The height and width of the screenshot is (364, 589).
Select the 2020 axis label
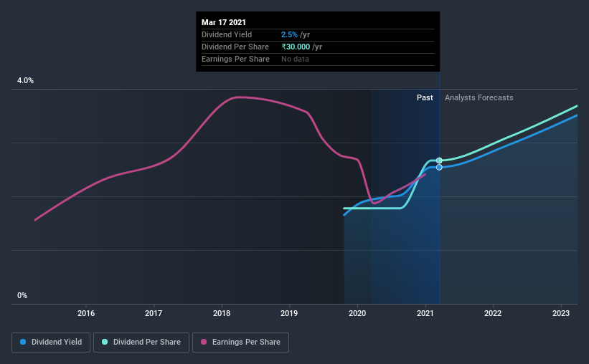click(357, 313)
